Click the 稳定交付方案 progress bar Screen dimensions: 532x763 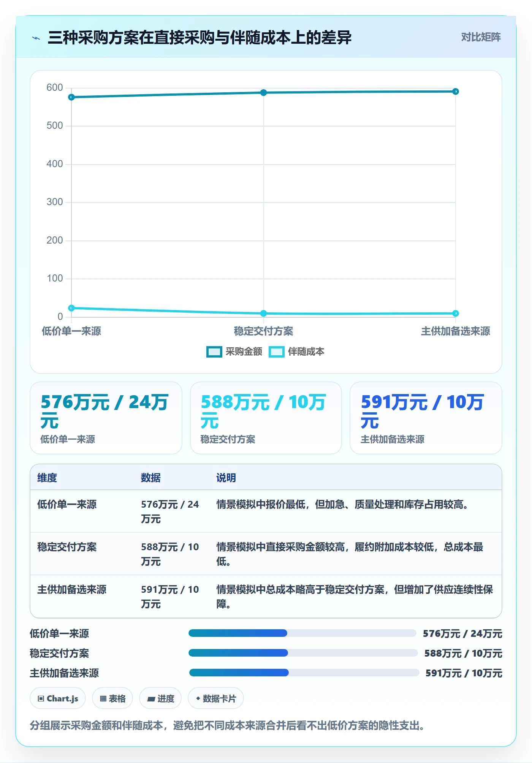tap(303, 653)
